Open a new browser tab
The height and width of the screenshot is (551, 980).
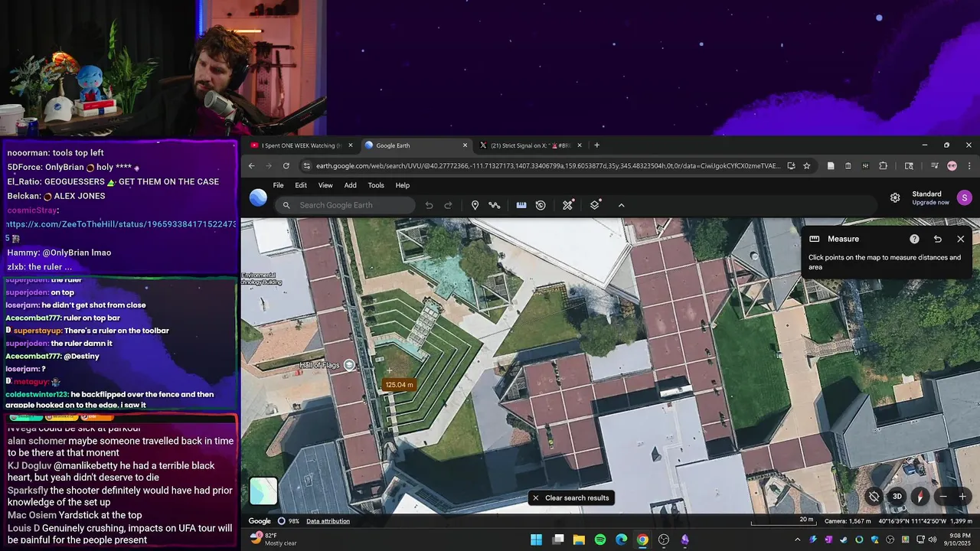597,145
